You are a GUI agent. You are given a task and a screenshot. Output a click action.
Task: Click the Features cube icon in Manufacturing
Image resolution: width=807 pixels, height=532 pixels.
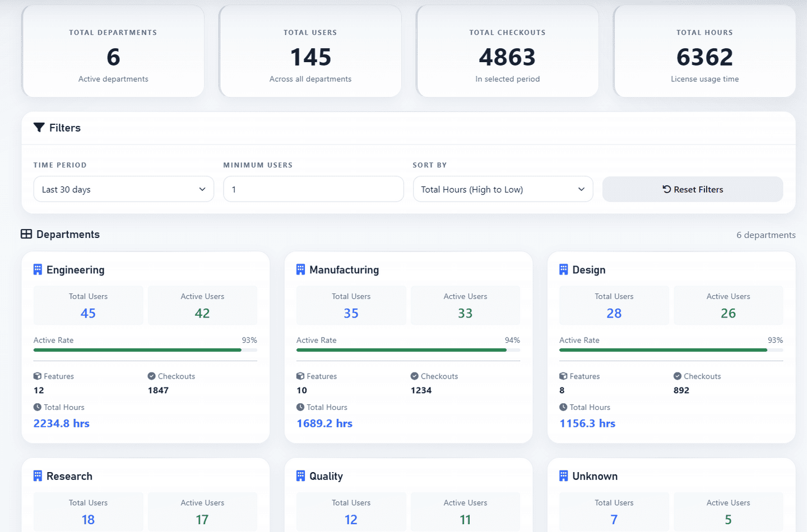click(x=300, y=376)
